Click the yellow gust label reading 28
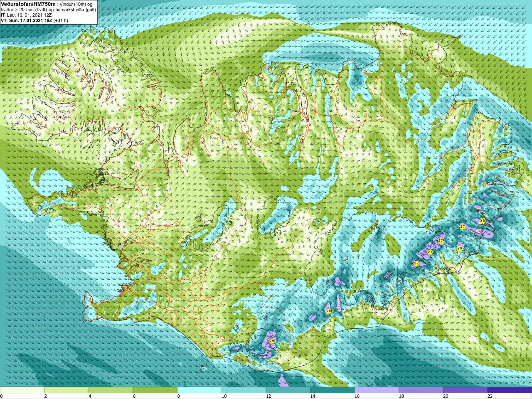The image size is (532, 399). tap(328, 311)
